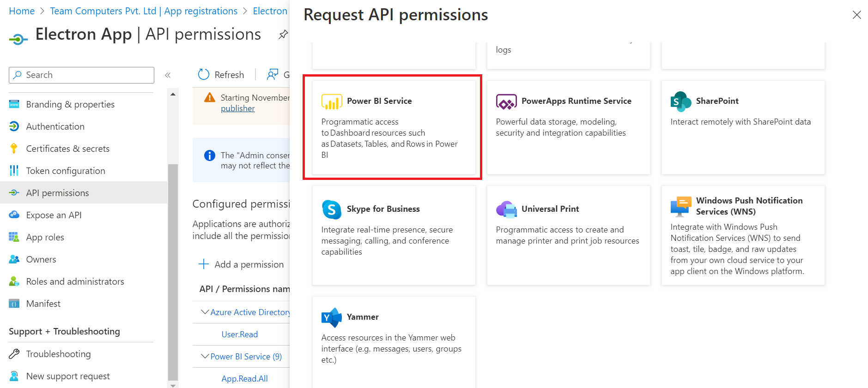The image size is (868, 388).
Task: Click the Refresh circular arrow icon
Action: tap(204, 75)
